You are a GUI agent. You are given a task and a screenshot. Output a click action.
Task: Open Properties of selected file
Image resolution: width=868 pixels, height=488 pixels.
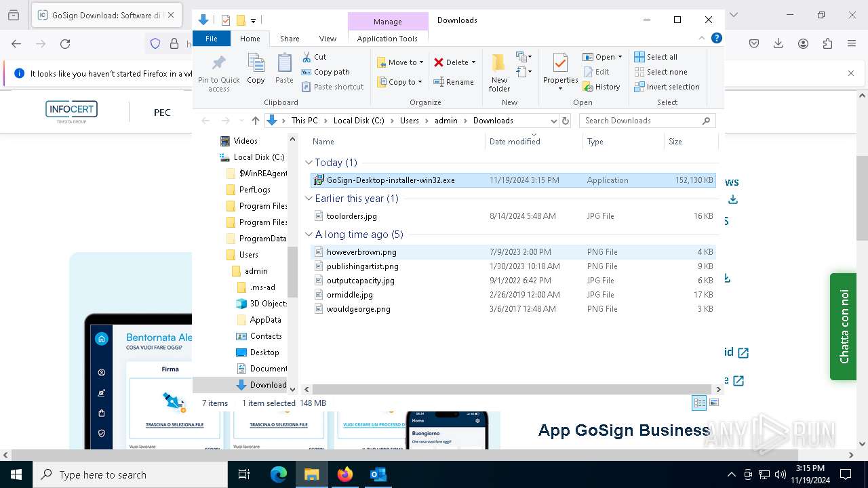(560, 72)
